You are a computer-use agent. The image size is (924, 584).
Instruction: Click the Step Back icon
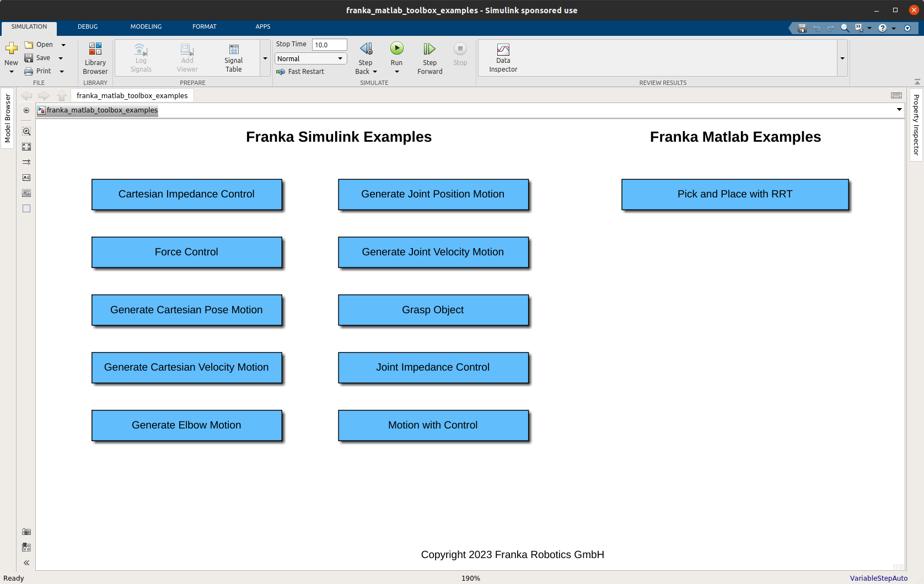point(366,49)
